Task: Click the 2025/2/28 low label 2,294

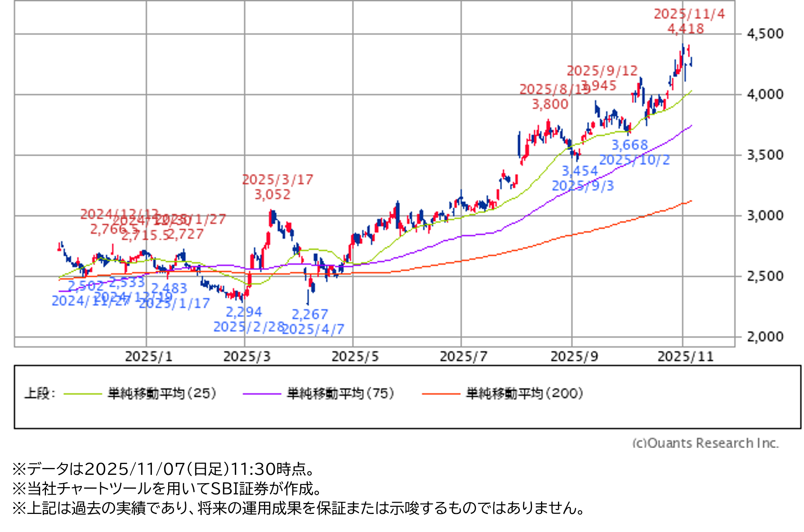Action: point(244,312)
